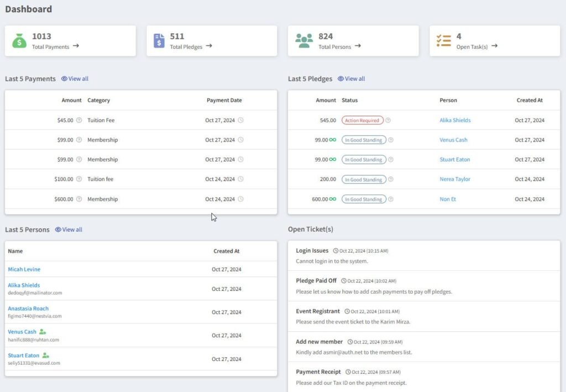Select the Pledge Paid Off ticket
Screen dimensions: 566x392
[316, 281]
